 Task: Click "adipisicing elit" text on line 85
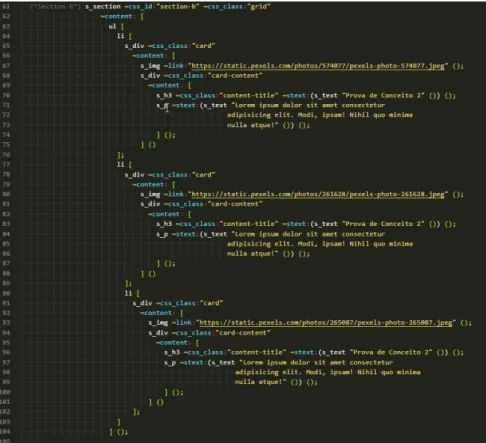(x=258, y=244)
